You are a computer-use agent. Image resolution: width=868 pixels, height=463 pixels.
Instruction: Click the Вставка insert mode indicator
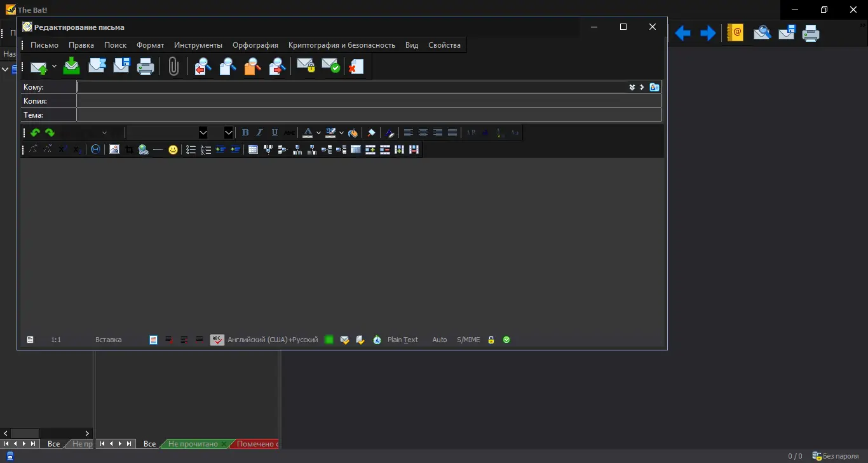pos(108,340)
